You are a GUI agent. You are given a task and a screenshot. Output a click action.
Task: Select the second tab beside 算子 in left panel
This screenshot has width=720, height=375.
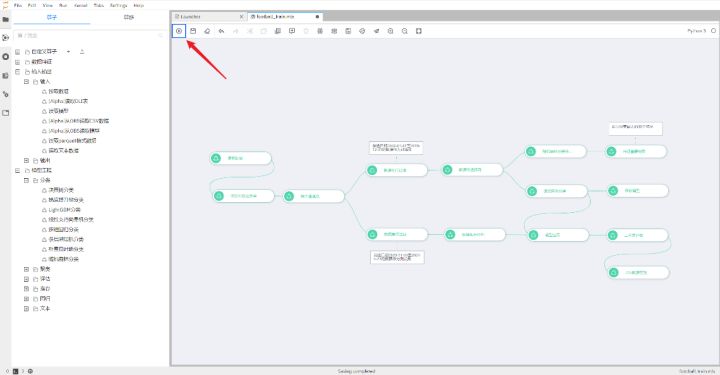[129, 17]
